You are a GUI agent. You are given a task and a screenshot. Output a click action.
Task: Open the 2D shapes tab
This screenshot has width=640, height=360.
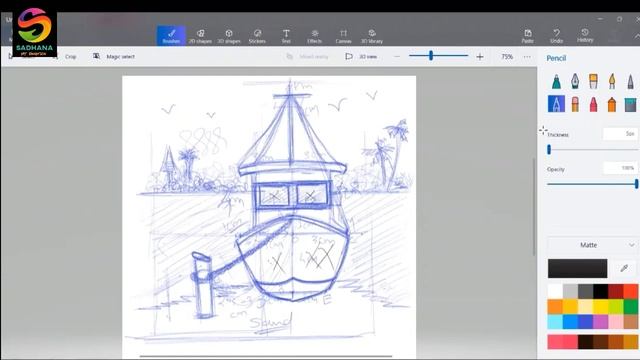click(x=200, y=36)
